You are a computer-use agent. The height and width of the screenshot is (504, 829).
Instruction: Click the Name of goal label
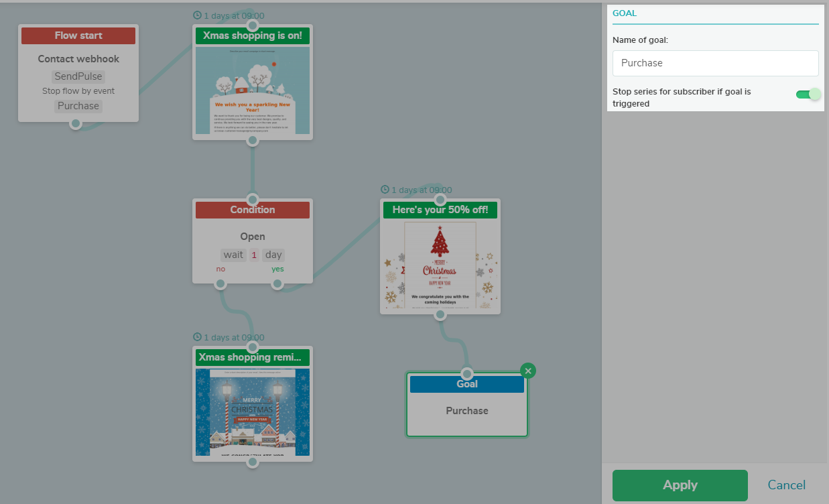point(640,40)
